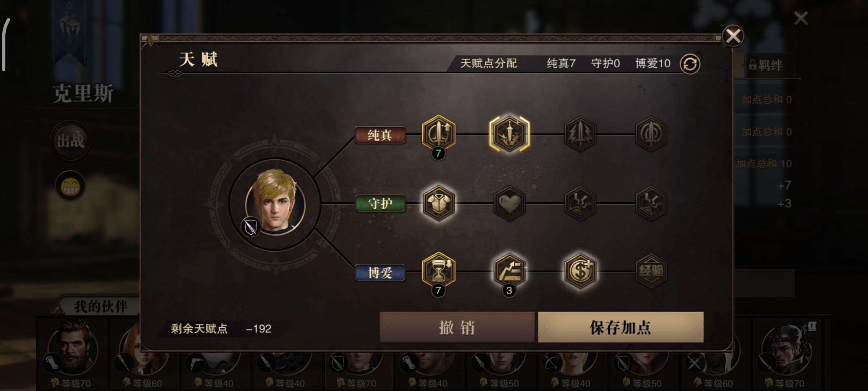The height and width of the screenshot is (391, 868).
Task: Select the gold coin talent icon
Action: pos(580,271)
